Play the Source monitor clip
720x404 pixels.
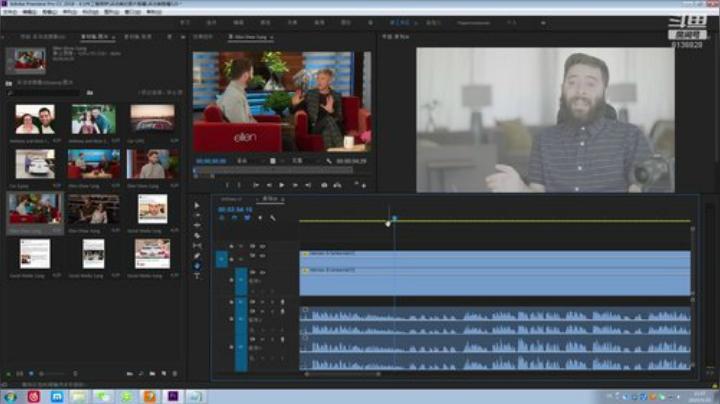tap(281, 185)
